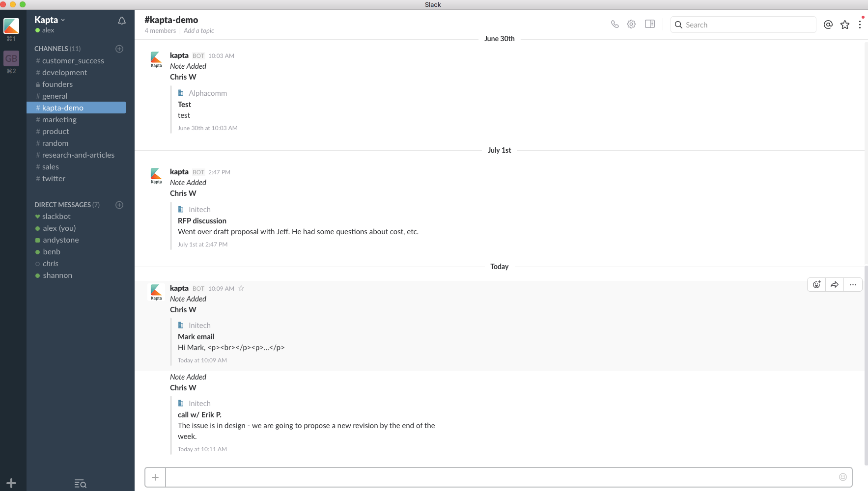This screenshot has width=868, height=491.
Task: Star the 10:09 AM kapta message
Action: (x=241, y=288)
